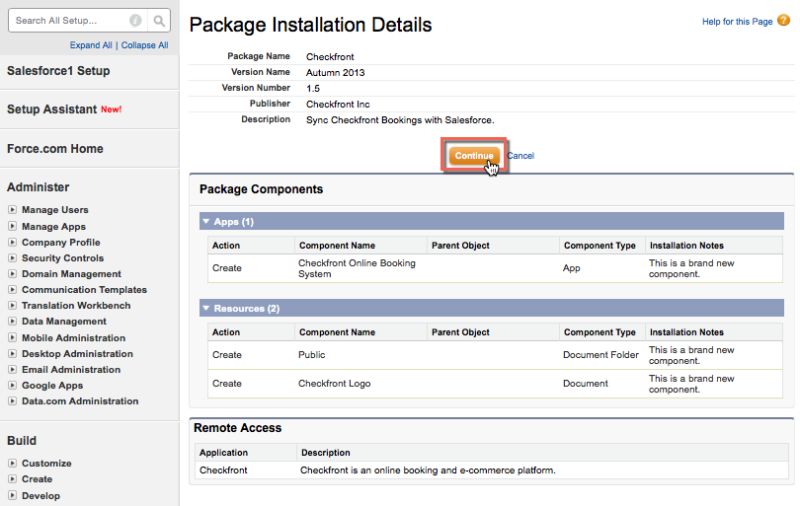
Task: Go to Force.com Home
Action: [x=55, y=148]
